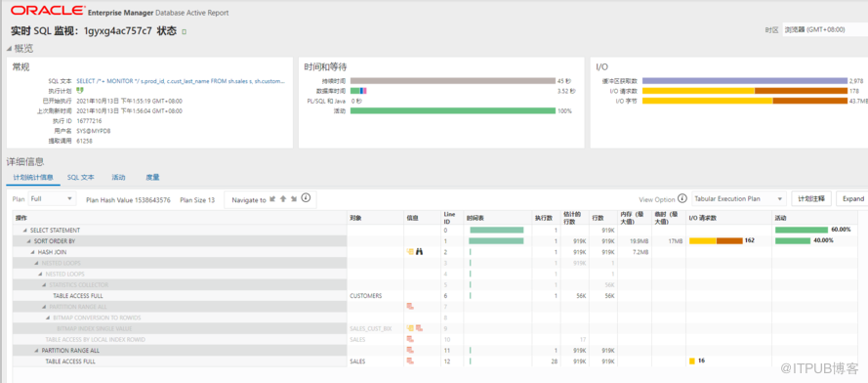Open the execution plan icon beside 执行计划
868x383 pixels.
click(x=80, y=90)
